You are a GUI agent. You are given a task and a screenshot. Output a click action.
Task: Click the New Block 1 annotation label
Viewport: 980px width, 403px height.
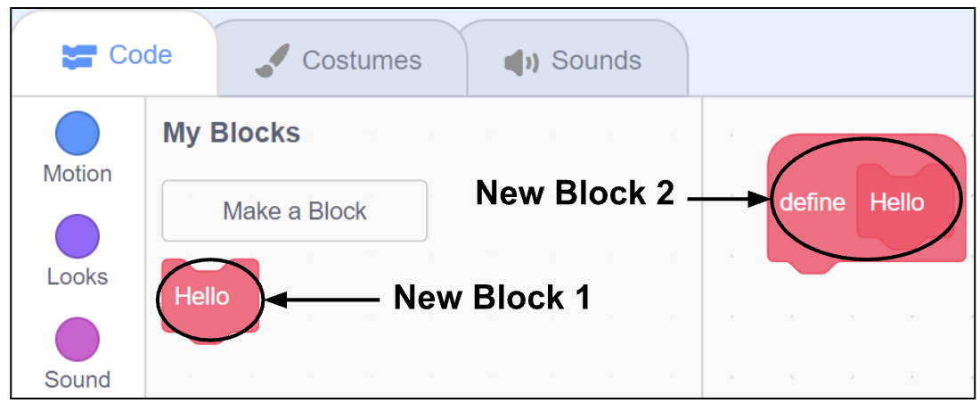pos(492,297)
